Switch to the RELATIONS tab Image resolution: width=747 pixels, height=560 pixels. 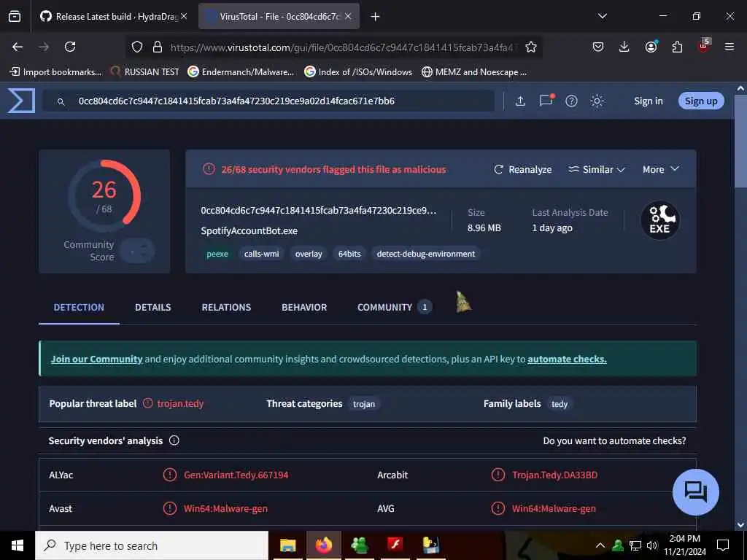pos(226,308)
